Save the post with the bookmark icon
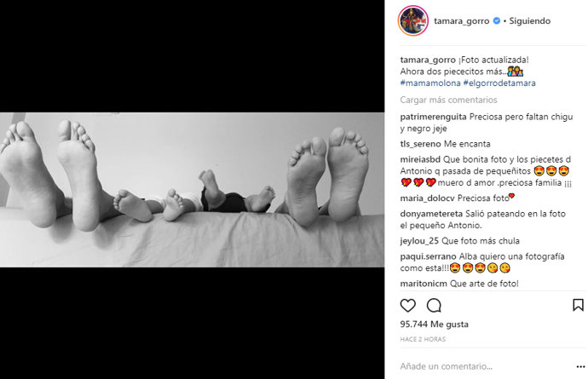588x379 pixels. pyautogui.click(x=578, y=305)
